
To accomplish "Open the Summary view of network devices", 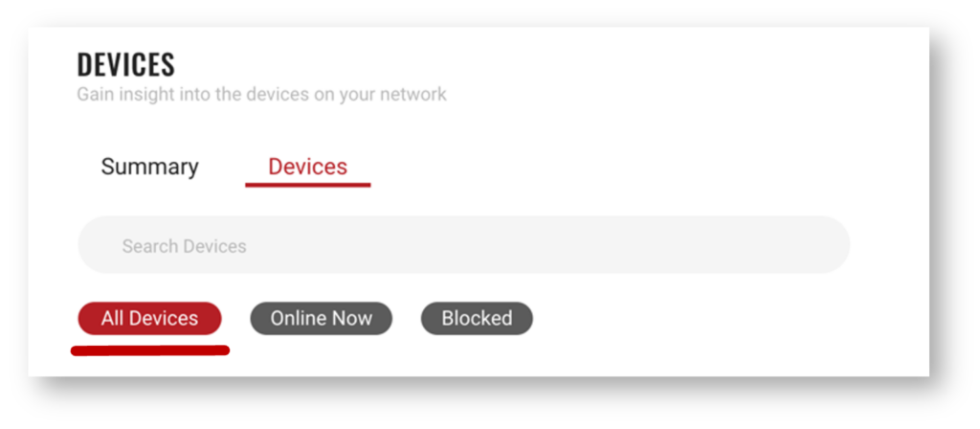I will tap(149, 167).
